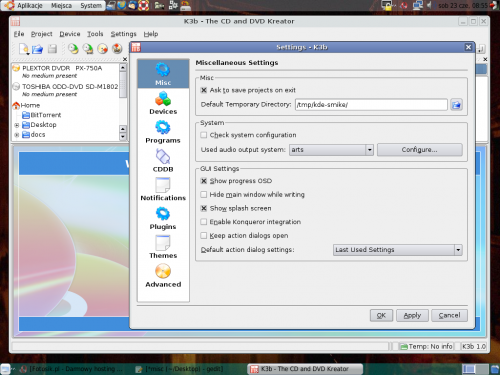Cancel the Settings dialog
500x375 pixels.
point(449,315)
